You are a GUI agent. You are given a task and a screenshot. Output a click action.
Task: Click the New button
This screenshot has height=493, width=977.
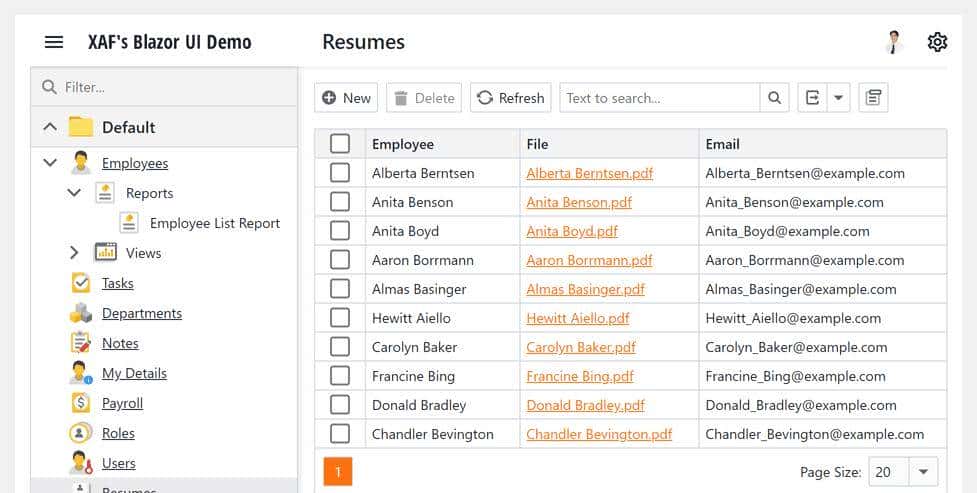click(x=346, y=98)
